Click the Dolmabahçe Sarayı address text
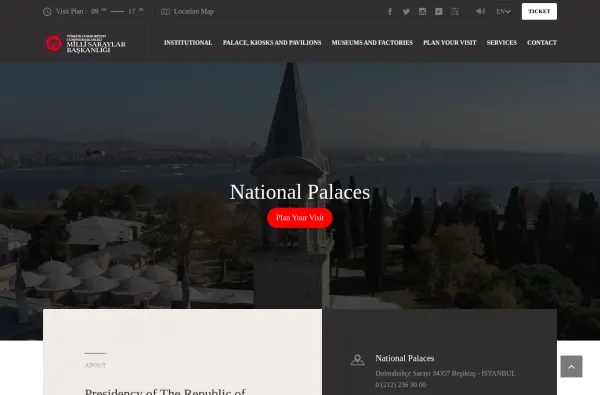Viewport: 600px width, 395px height. coord(445,373)
